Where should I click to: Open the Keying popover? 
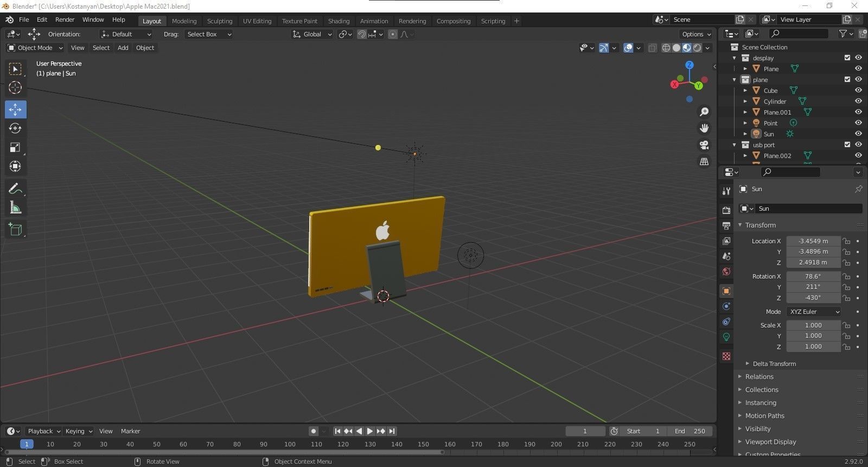coord(79,431)
